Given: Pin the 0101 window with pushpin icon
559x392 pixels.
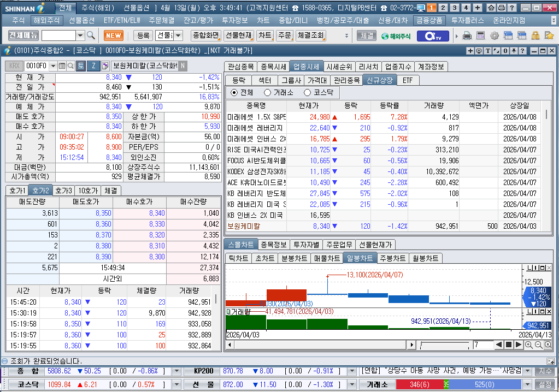Looking at the screenshot, I should [x=514, y=51].
